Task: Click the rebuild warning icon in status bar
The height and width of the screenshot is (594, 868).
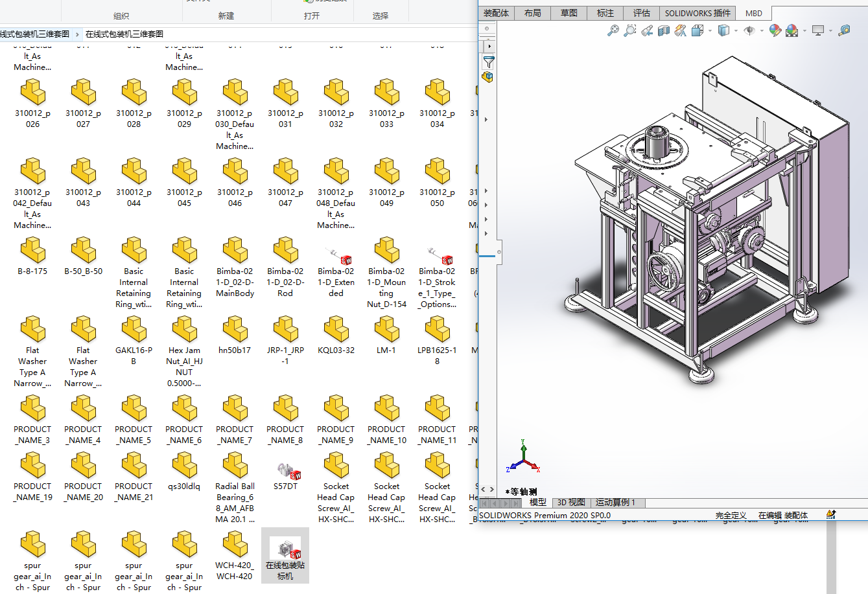Action: click(830, 515)
